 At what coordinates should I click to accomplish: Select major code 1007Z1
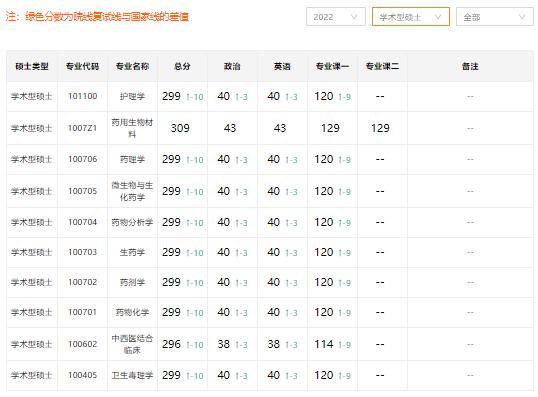coord(82,128)
